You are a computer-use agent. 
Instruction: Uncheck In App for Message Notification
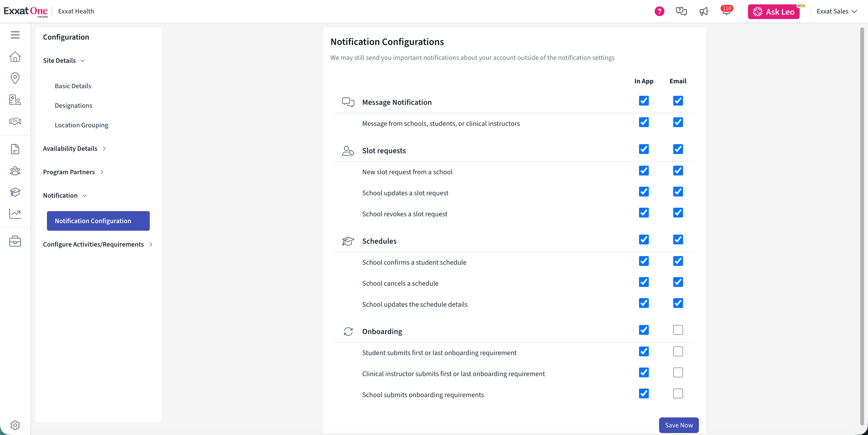click(644, 101)
